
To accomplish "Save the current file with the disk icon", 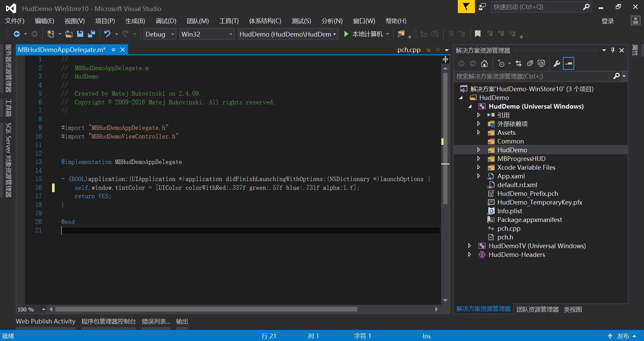I will (80, 34).
